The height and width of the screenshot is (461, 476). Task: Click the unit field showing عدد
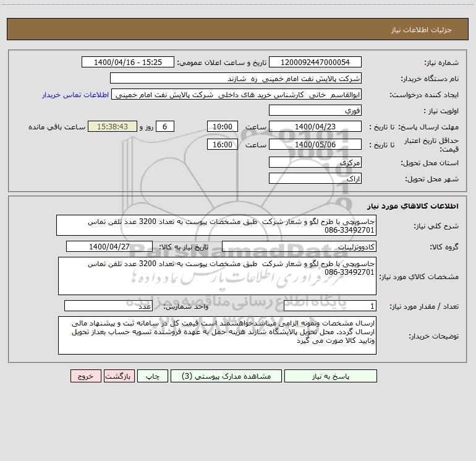point(108,306)
